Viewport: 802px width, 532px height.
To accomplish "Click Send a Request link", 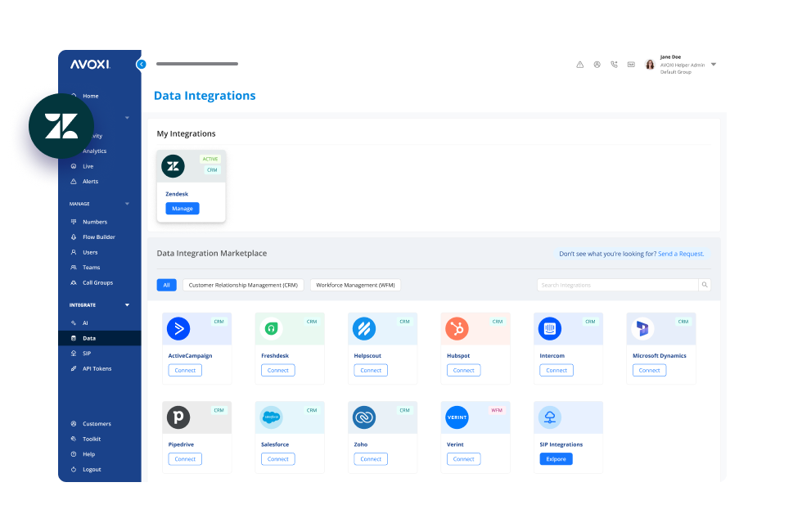I will pos(680,254).
